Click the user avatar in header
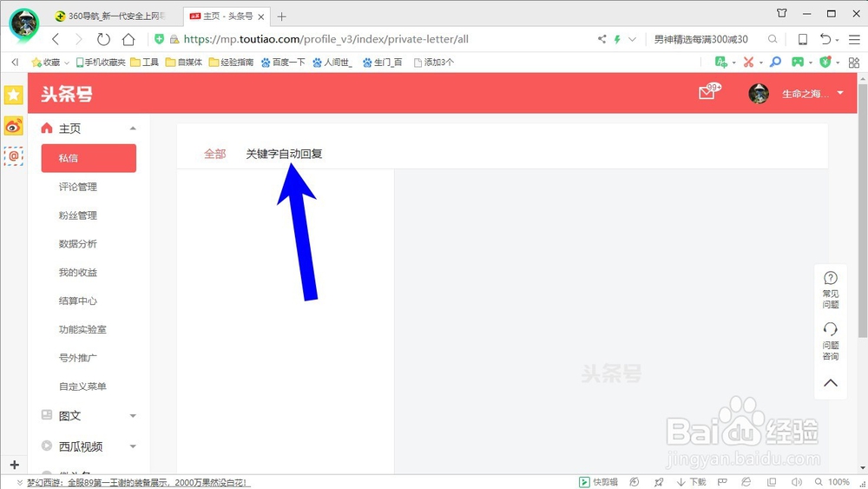 click(x=759, y=94)
